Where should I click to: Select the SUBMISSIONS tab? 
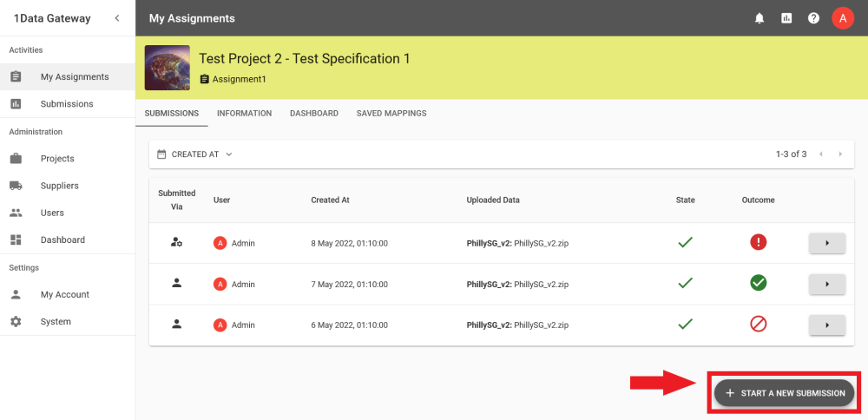click(x=172, y=114)
